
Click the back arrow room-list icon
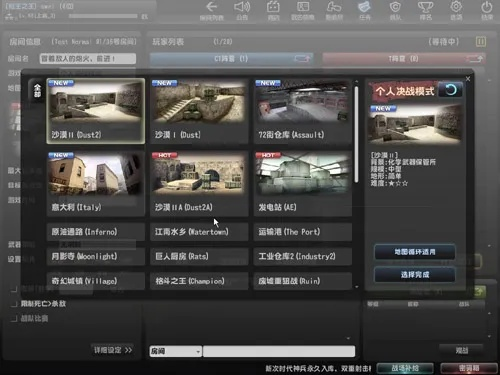tap(212, 7)
